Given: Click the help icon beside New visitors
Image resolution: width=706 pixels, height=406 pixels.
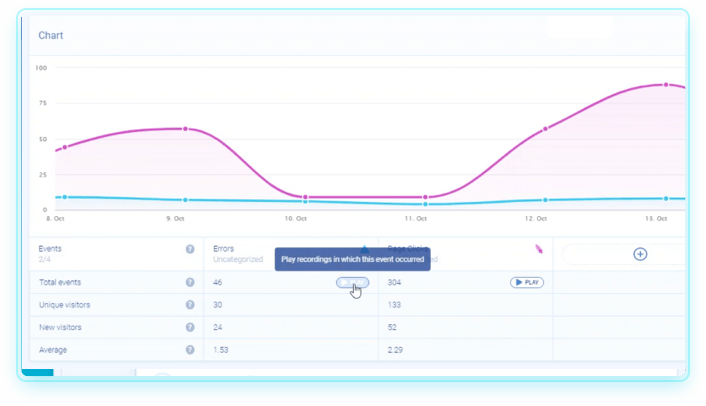Looking at the screenshot, I should click(190, 327).
